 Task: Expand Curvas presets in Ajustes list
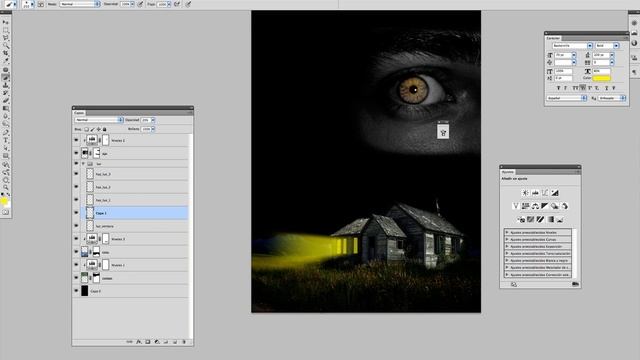pos(507,239)
